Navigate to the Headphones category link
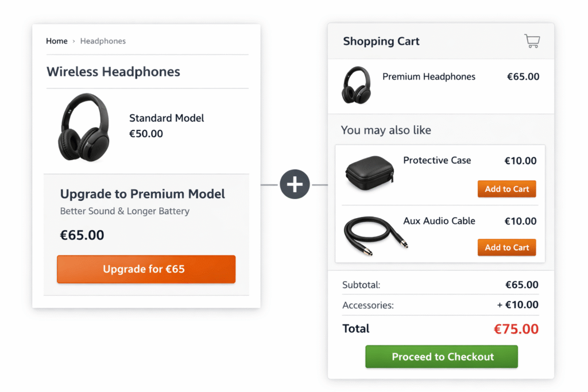Viewport: 588px width, 392px height. [x=103, y=41]
